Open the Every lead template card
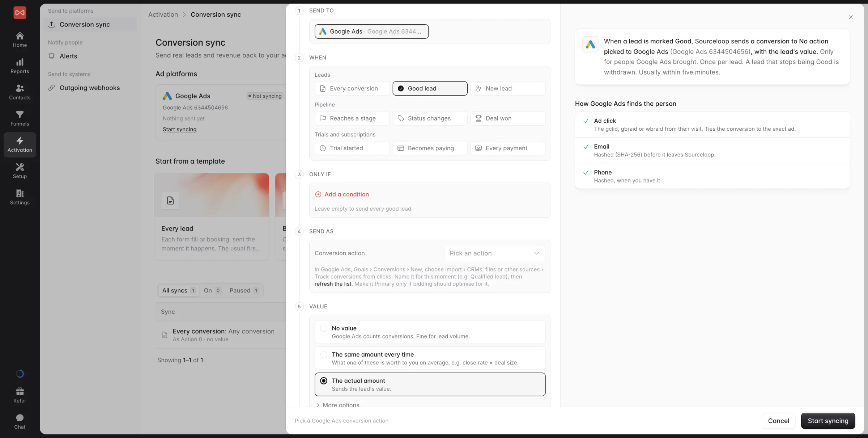 (x=212, y=216)
